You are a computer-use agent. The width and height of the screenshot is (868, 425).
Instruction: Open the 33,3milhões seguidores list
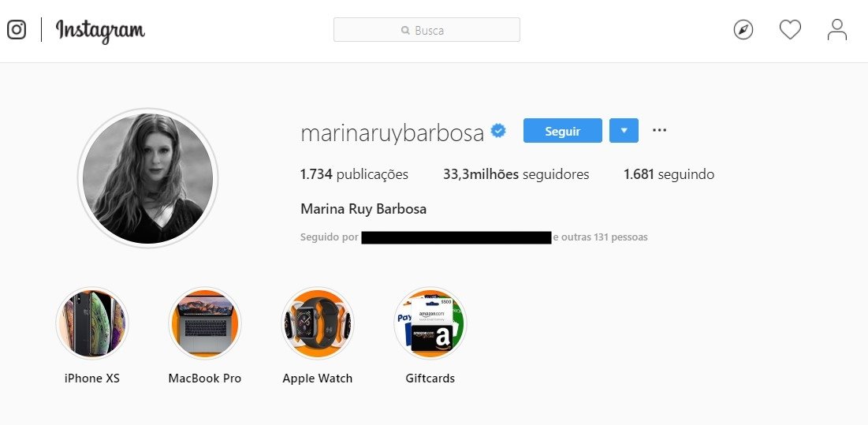(x=516, y=175)
